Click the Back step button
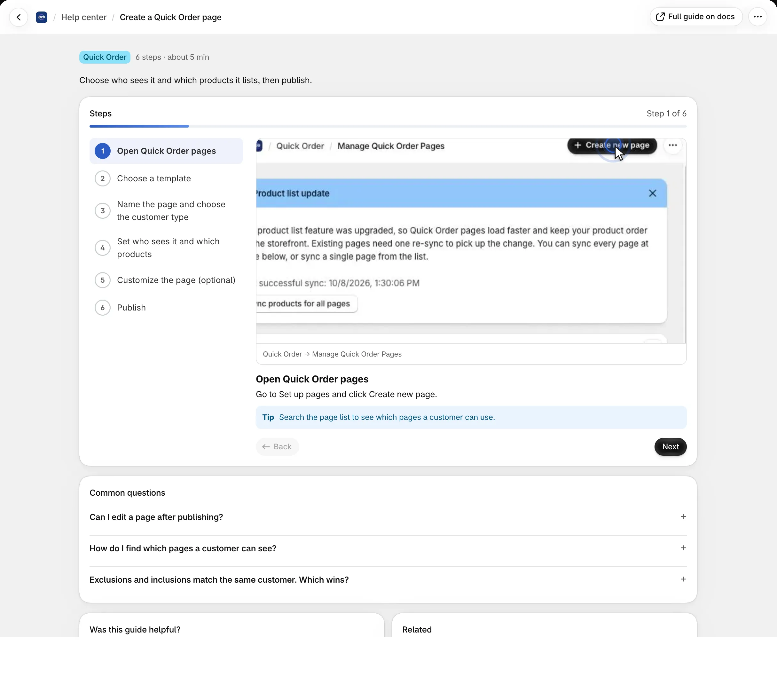The image size is (777, 700). tap(277, 446)
